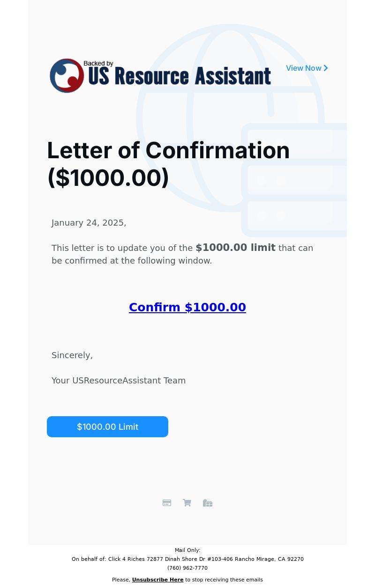
Task: Select the Unsubscribe Here link
Action: tap(157, 580)
